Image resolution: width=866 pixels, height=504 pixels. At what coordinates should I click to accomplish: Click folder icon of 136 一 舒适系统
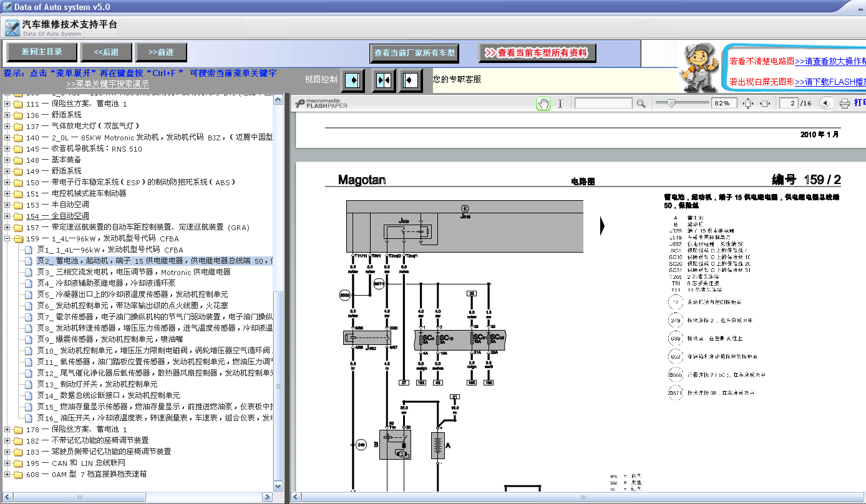[x=17, y=115]
